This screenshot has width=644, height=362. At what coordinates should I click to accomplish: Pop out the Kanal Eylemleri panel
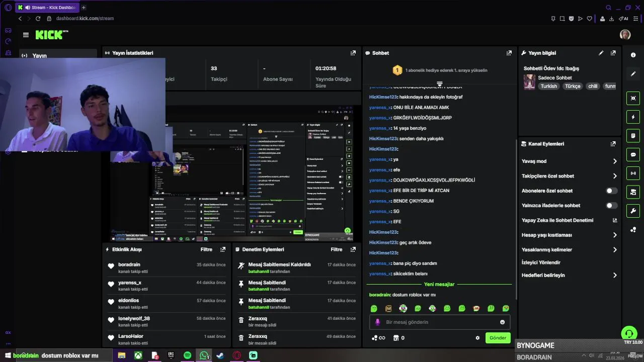point(613,144)
